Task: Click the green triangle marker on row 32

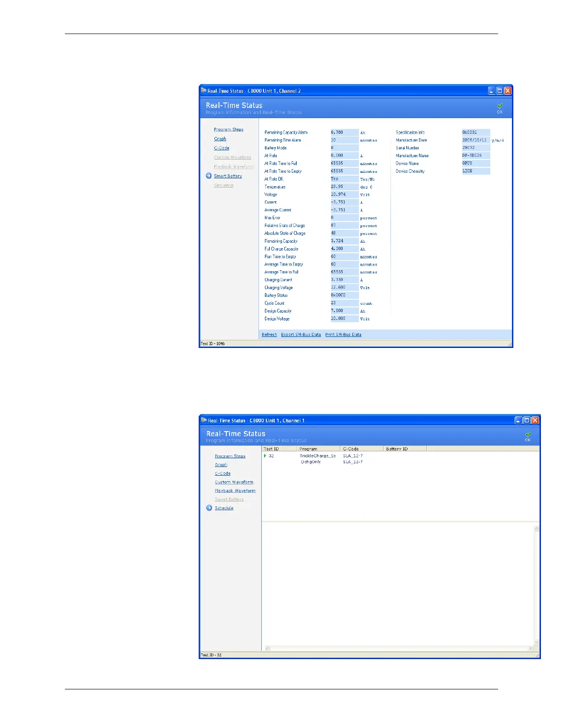Action: pos(265,456)
